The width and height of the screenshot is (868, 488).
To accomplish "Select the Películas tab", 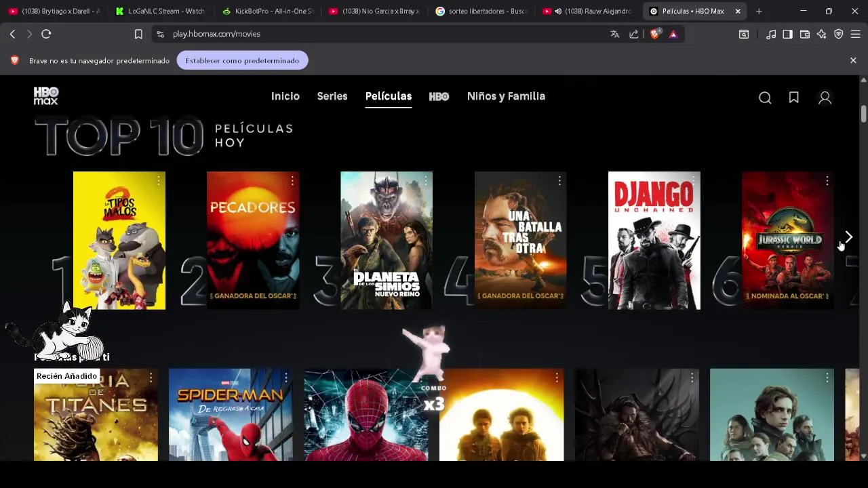I will 389,96.
